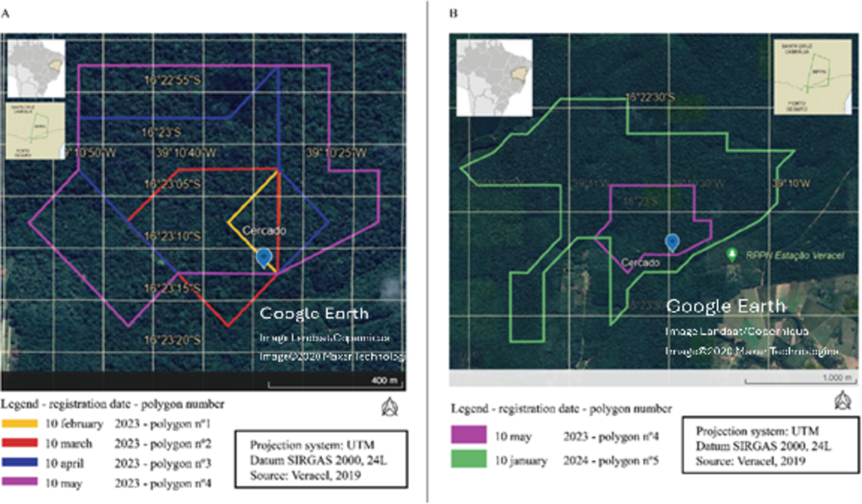Open the beige locality inset in map A
862x504 pixels.
[x=34, y=131]
